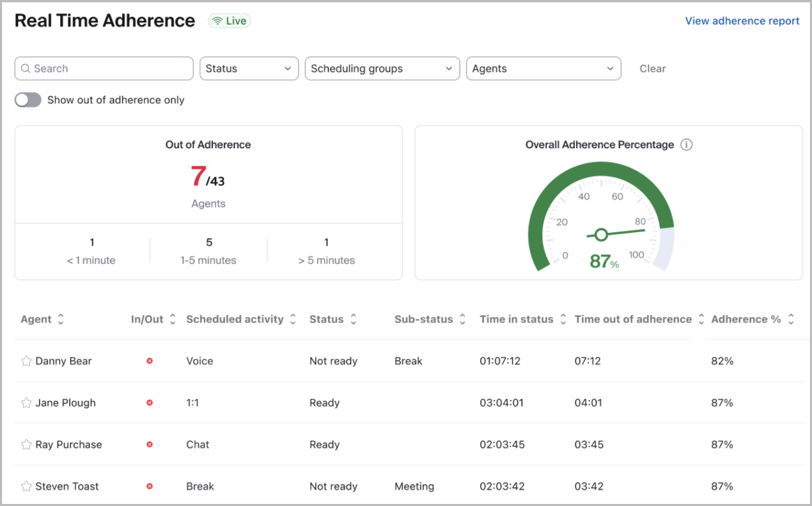Star Jane Plough as a favorite agent
Viewport: 812px width, 506px height.
point(26,403)
